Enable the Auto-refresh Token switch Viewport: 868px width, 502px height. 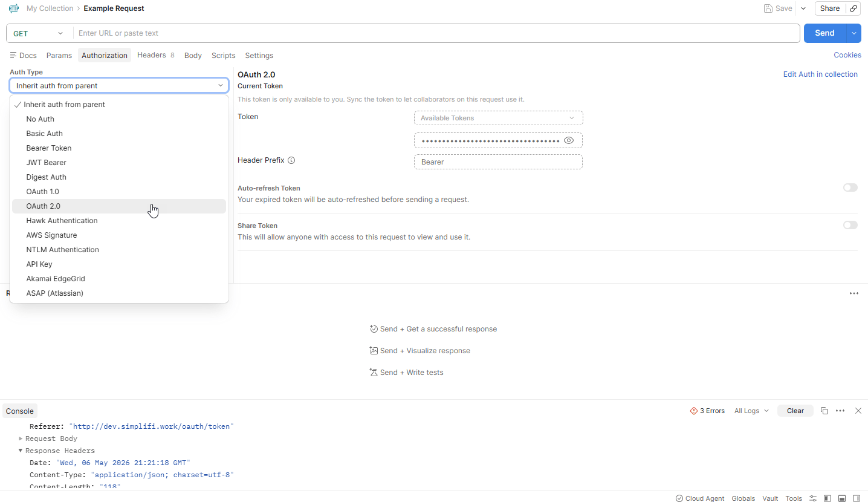pyautogui.click(x=850, y=187)
